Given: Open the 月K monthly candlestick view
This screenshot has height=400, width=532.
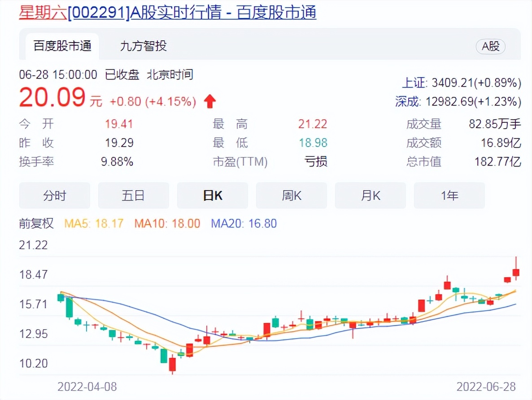Looking at the screenshot, I should [x=370, y=195].
